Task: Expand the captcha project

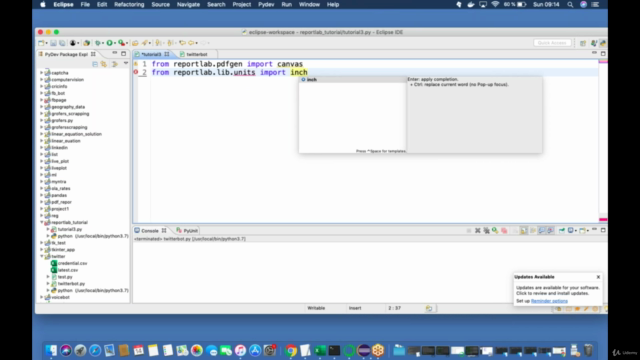Action: (41, 73)
